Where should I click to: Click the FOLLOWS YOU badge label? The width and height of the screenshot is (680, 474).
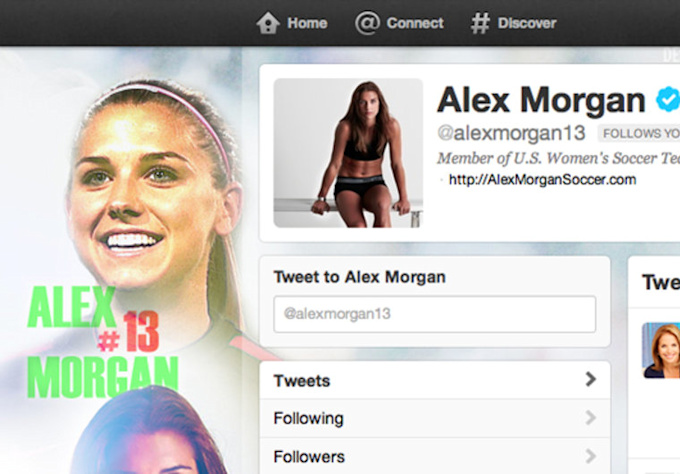coord(639,134)
